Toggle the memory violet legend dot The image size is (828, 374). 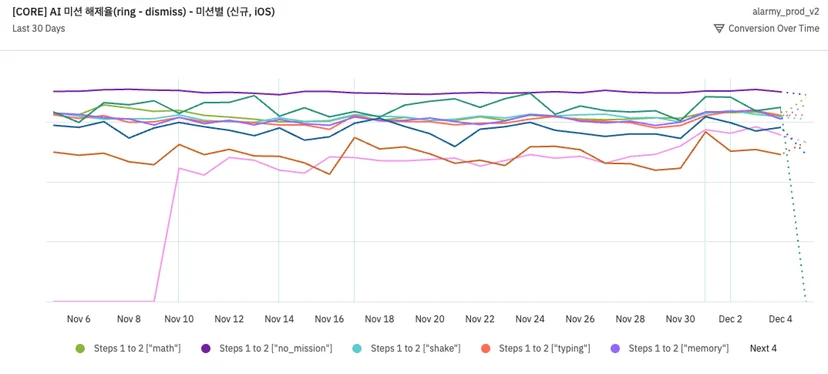pos(615,349)
